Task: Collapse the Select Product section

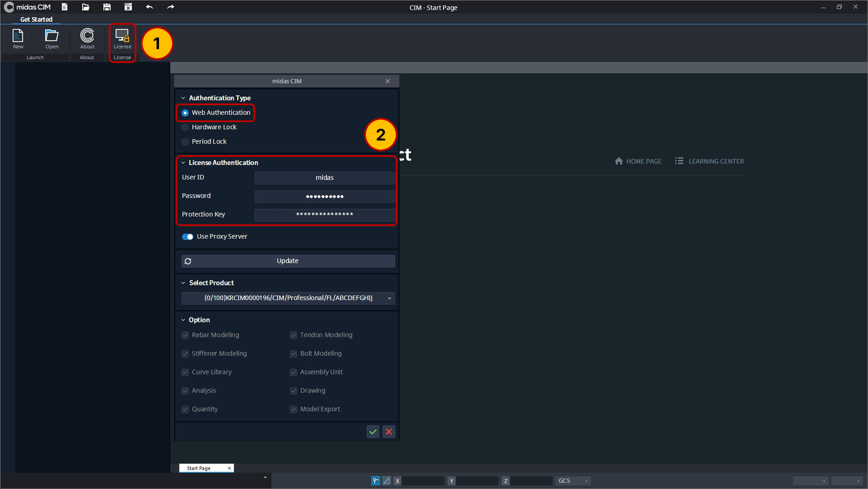Action: [x=183, y=283]
